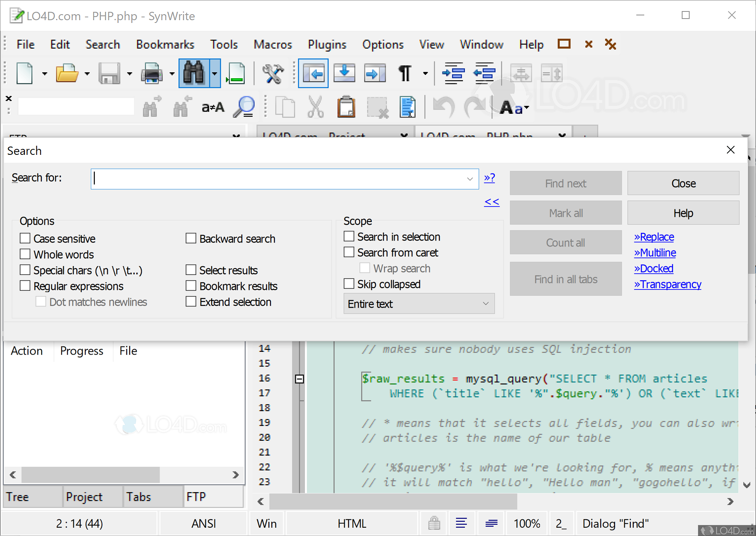Increase indent using the toolbar icon
This screenshot has height=536, width=756.
point(453,73)
